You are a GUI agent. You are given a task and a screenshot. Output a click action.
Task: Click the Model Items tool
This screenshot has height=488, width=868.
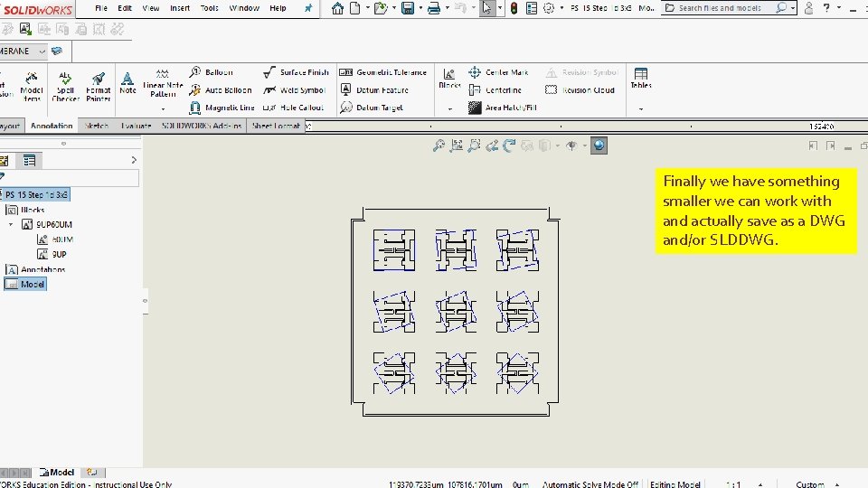[32, 87]
